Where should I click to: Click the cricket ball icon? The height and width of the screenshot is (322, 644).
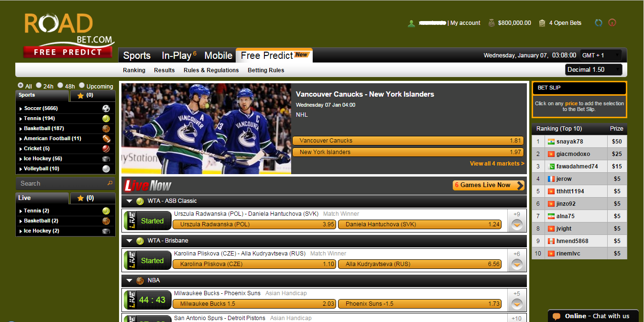(x=106, y=149)
